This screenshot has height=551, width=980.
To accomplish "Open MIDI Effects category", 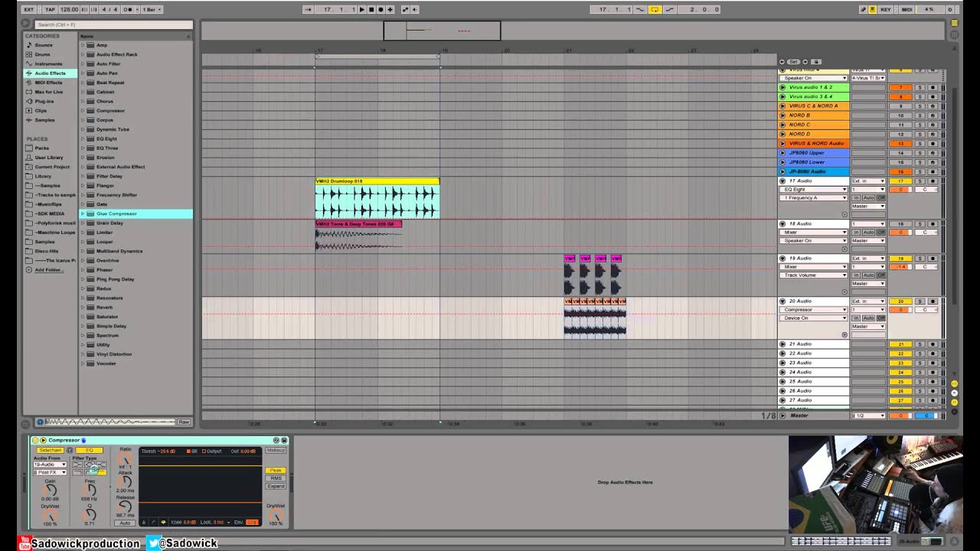I will coord(48,83).
